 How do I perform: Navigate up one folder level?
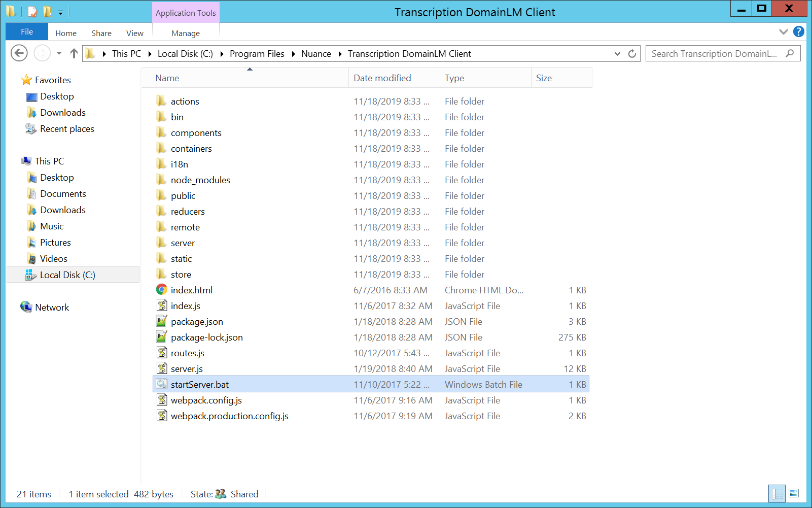pos(74,53)
